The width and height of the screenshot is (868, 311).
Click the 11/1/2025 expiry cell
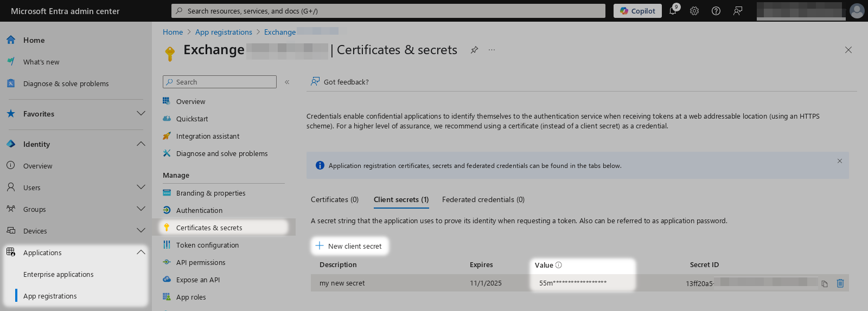click(486, 283)
